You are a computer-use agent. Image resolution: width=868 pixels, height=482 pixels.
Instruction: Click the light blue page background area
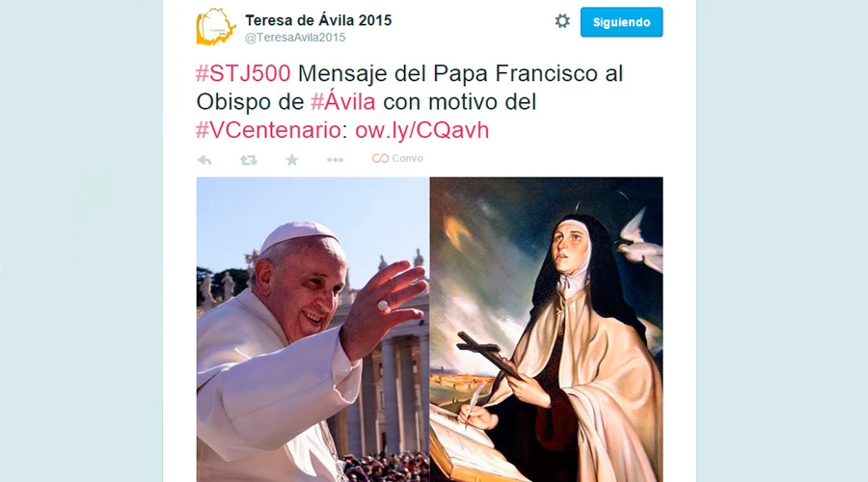[81, 241]
